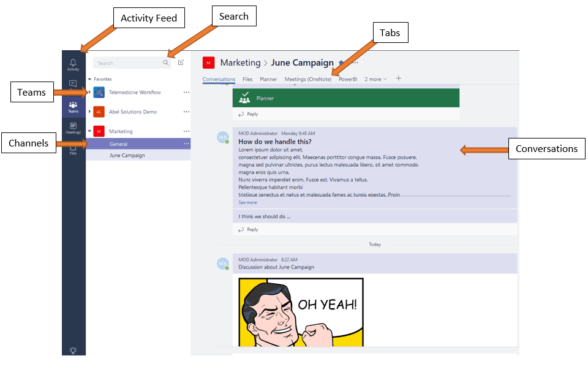This screenshot has height=372, width=588.
Task: Click MA avatar beside How do we handle this
Action: (x=223, y=137)
